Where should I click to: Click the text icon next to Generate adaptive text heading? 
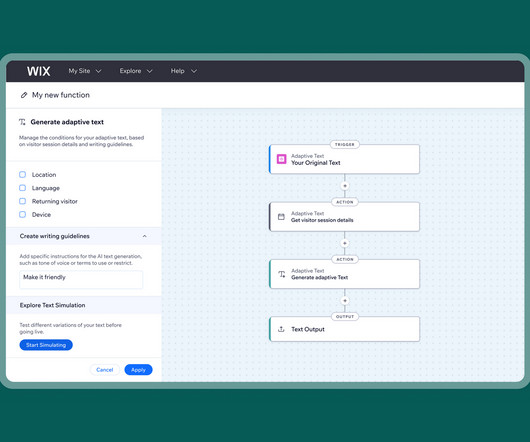point(22,122)
